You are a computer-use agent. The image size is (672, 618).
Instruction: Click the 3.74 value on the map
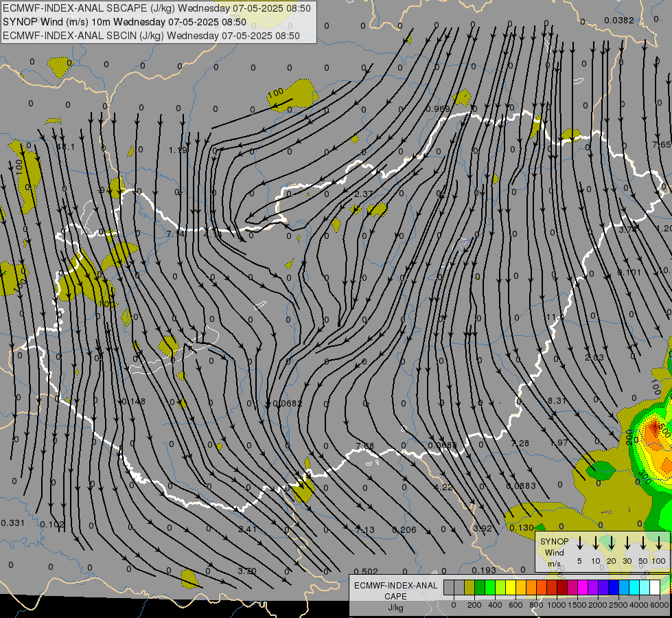(627, 229)
